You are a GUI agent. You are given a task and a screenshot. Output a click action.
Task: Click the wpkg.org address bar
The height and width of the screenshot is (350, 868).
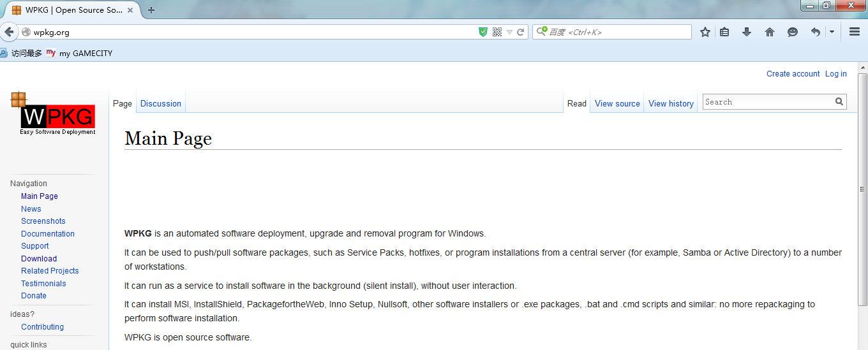pyautogui.click(x=254, y=32)
